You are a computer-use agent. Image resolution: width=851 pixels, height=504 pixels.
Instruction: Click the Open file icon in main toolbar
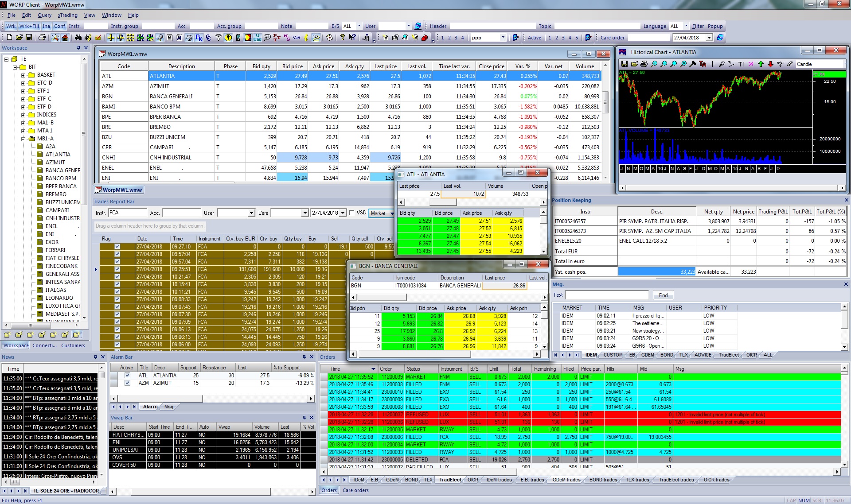coord(19,38)
